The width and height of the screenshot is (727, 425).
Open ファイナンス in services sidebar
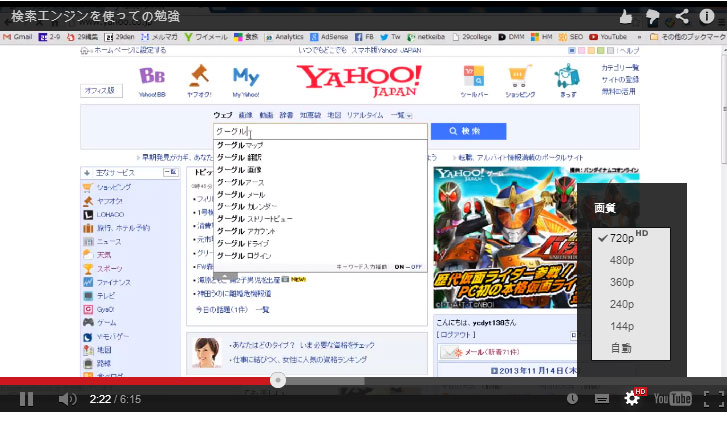click(x=114, y=282)
